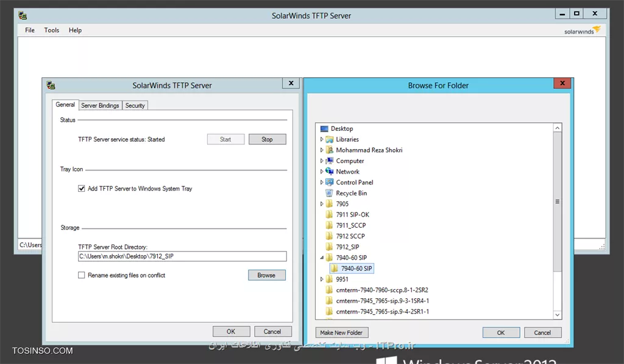Collapse the parent 7940-60 SIP folder
This screenshot has width=624, height=364.
point(322,258)
